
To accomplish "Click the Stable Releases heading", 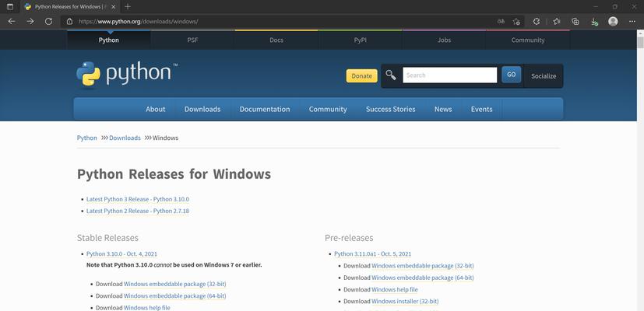I will coord(107,238).
